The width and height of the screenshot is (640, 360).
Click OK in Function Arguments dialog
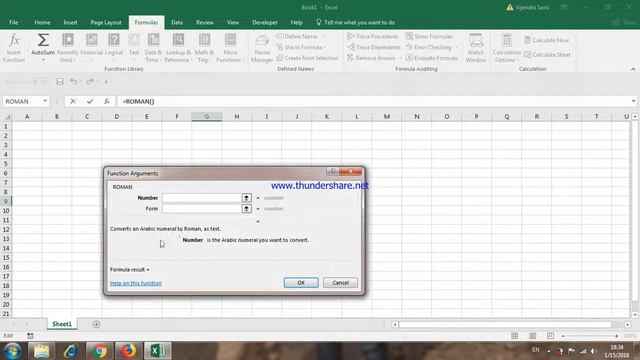301,282
